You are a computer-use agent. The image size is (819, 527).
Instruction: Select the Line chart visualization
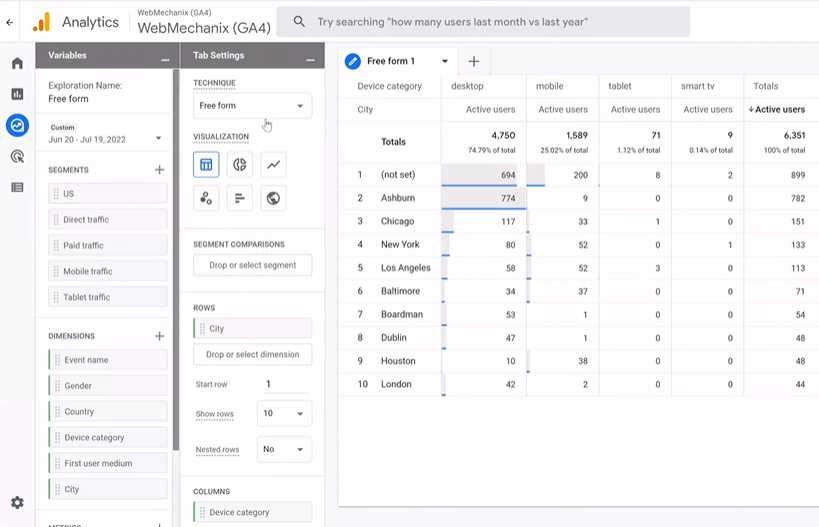(x=273, y=165)
